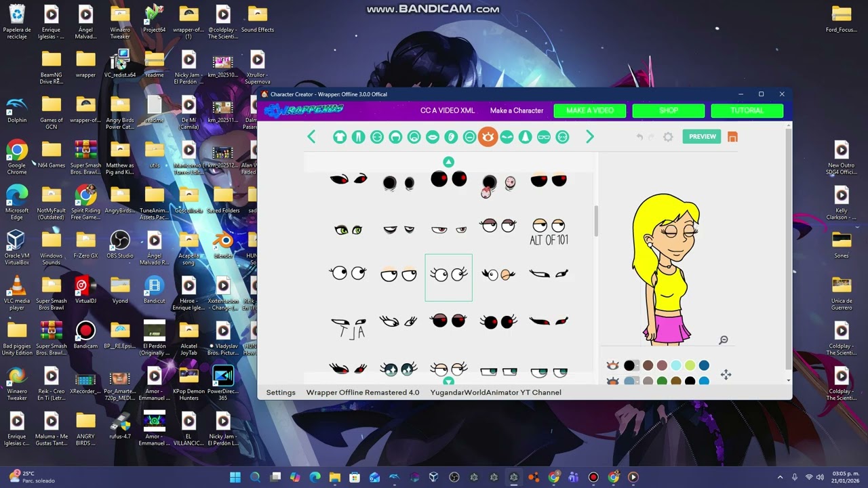Open the Settings menu at the bottom
The height and width of the screenshot is (488, 868).
[281, 392]
